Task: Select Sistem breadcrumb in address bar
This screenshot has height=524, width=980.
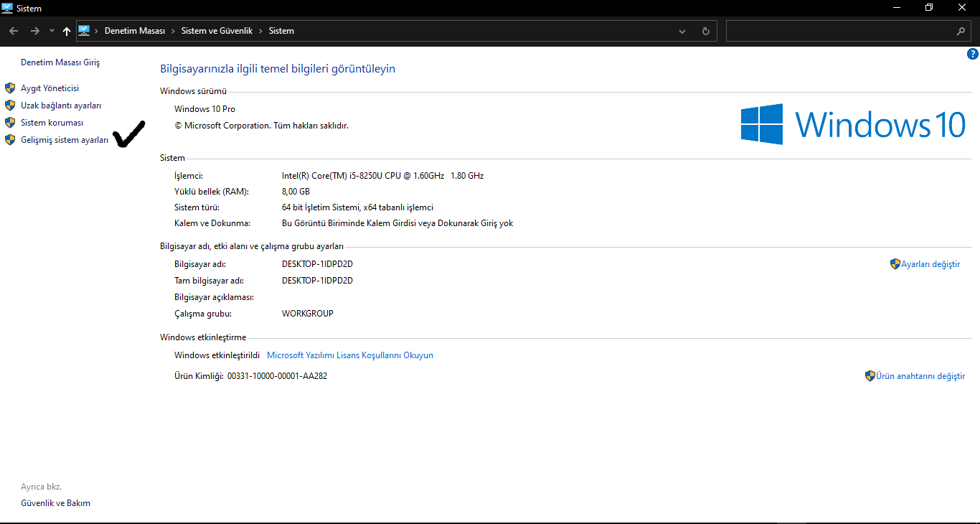Action: point(281,31)
